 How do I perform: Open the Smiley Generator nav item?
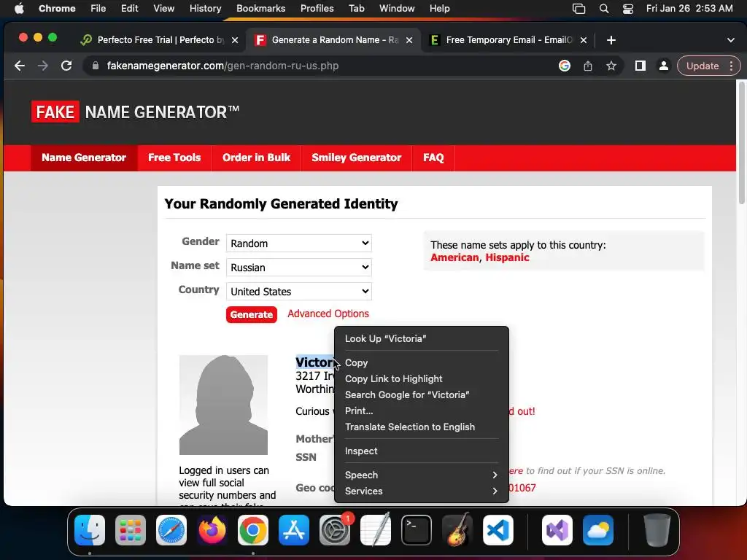pos(356,157)
